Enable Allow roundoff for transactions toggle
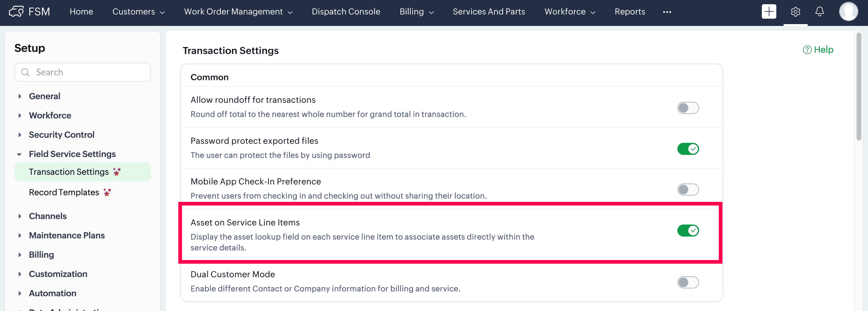The width and height of the screenshot is (868, 311). [x=688, y=108]
